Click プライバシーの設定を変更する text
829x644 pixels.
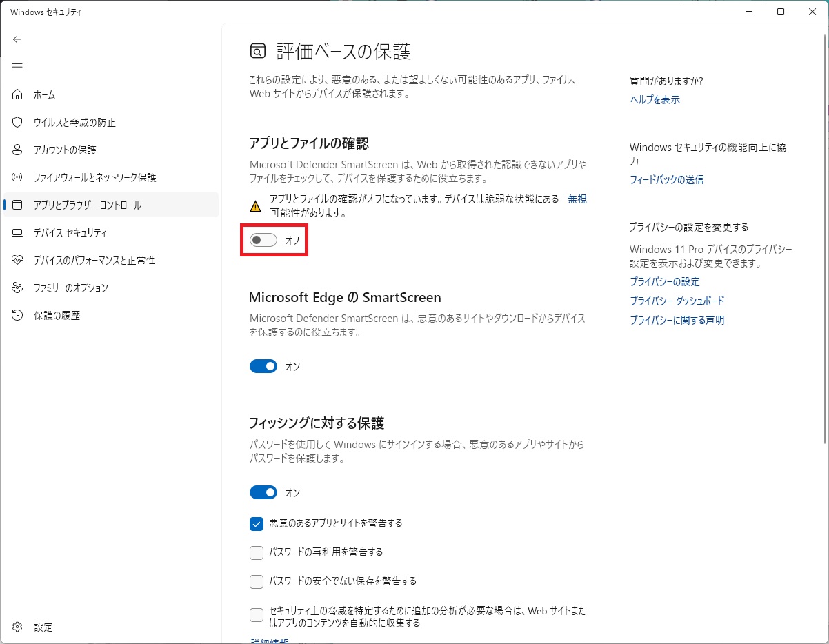click(x=689, y=227)
